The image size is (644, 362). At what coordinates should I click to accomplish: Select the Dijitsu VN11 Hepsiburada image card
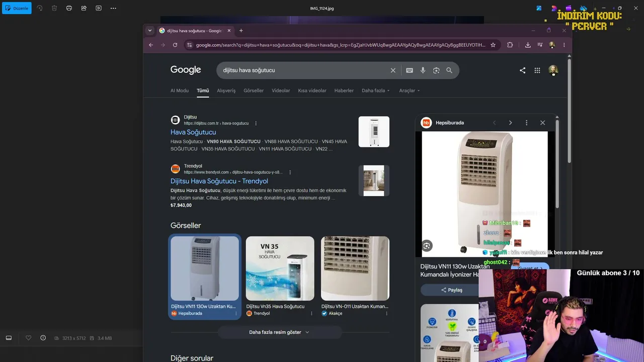[x=205, y=277]
